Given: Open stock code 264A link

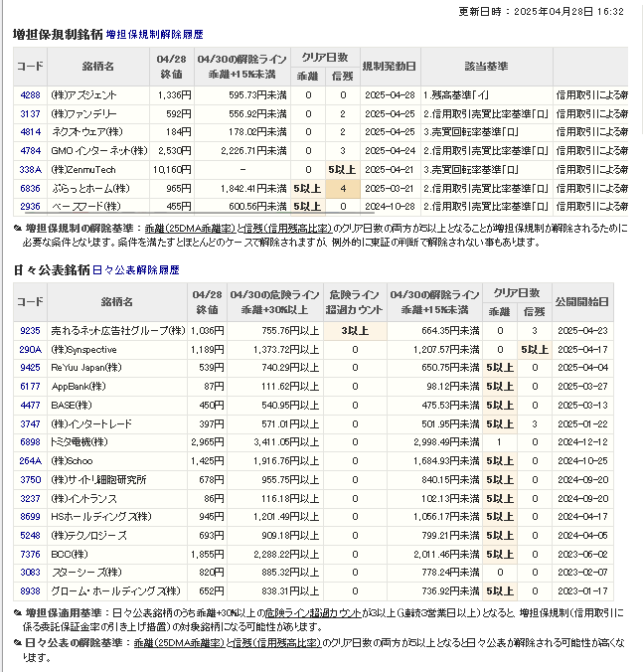Looking at the screenshot, I should [x=30, y=461].
